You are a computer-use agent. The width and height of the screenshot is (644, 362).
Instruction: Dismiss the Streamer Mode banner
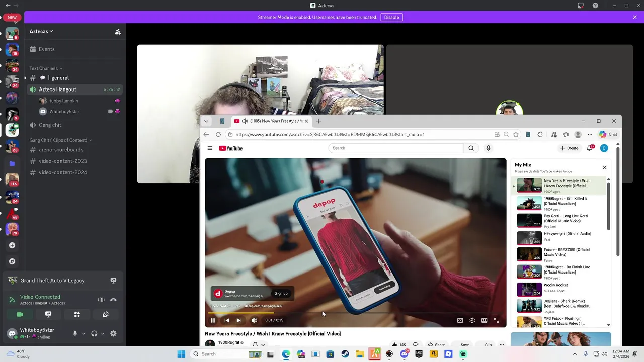(x=635, y=17)
